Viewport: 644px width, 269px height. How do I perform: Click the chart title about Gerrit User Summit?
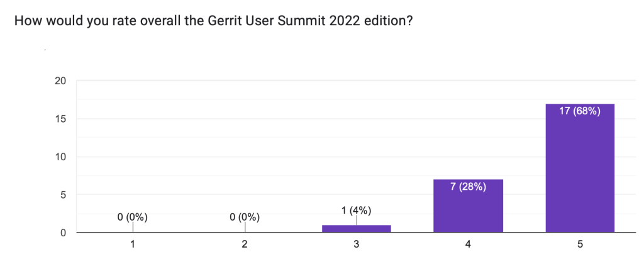tap(213, 20)
